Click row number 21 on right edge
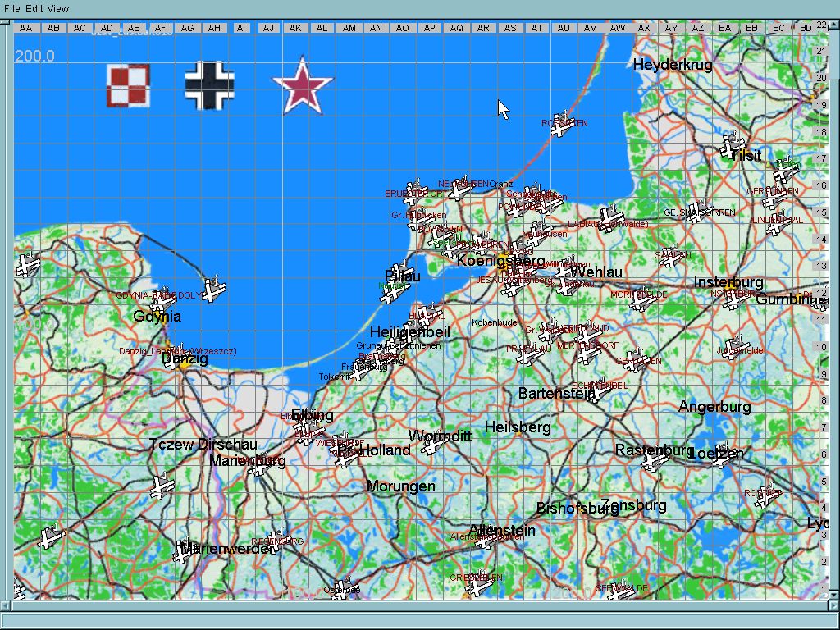The image size is (840, 630). tap(821, 52)
